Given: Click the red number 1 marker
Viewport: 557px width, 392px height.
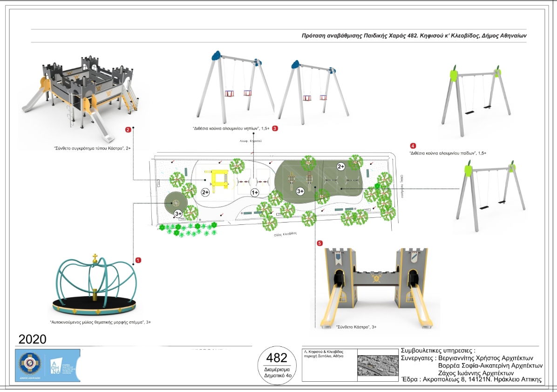Looking at the screenshot, I should 138,260.
